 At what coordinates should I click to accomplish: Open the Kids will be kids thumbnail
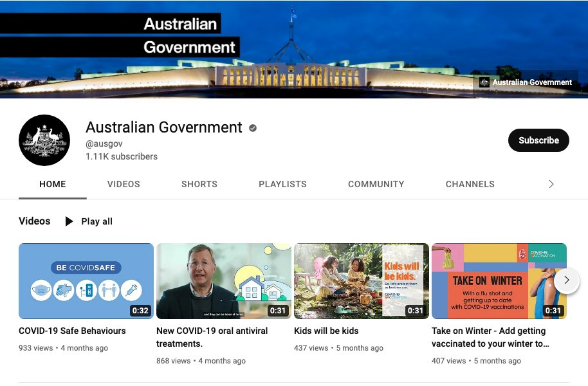[x=362, y=281]
